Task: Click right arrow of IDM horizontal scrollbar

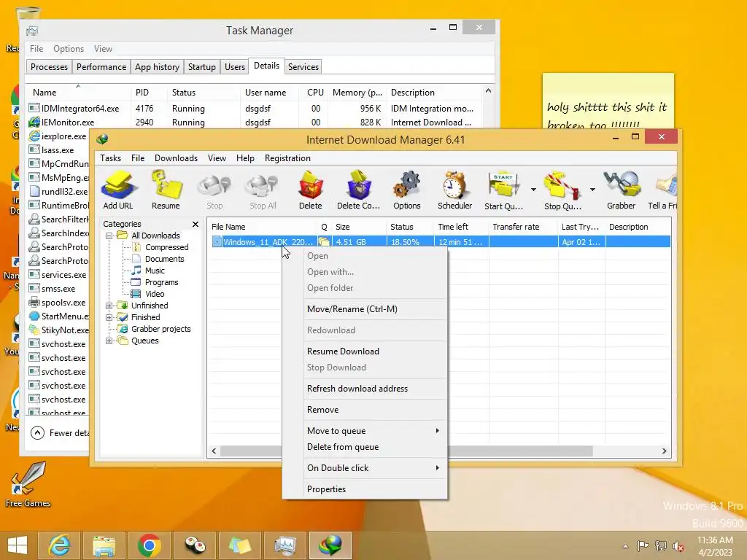Action: coord(664,451)
